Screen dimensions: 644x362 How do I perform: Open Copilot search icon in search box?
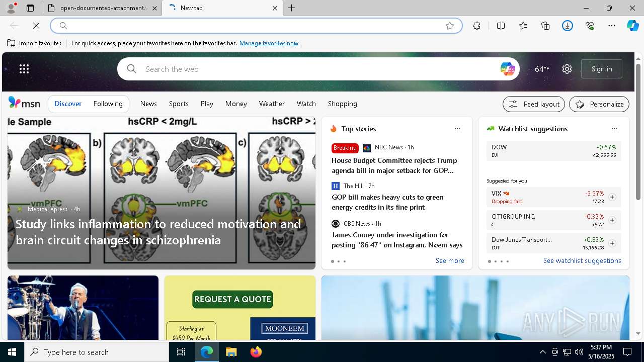[507, 69]
